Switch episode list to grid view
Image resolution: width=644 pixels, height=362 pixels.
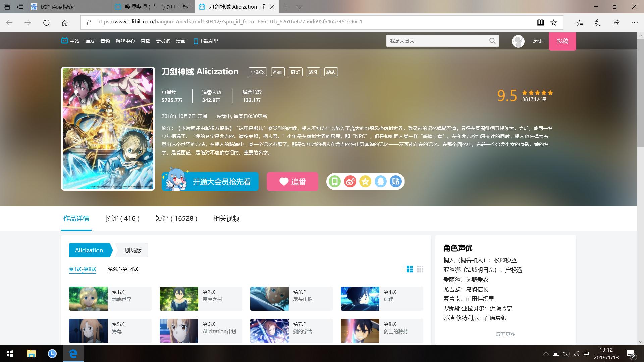420,269
